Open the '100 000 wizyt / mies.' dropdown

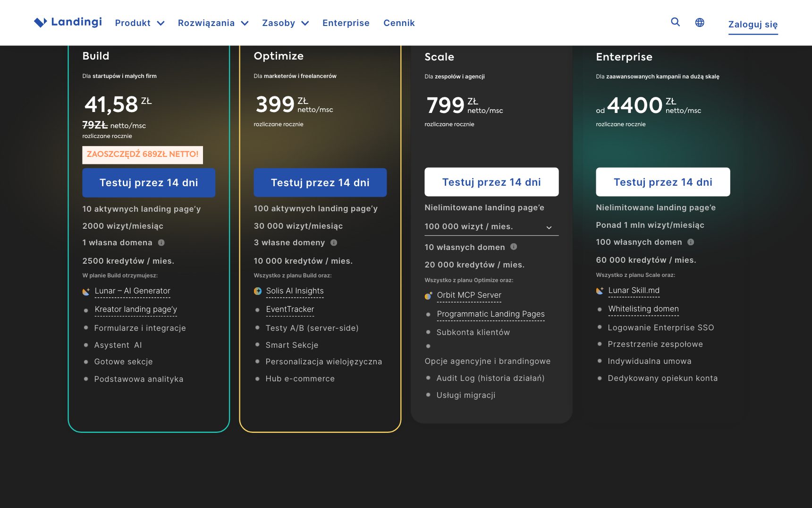click(491, 227)
